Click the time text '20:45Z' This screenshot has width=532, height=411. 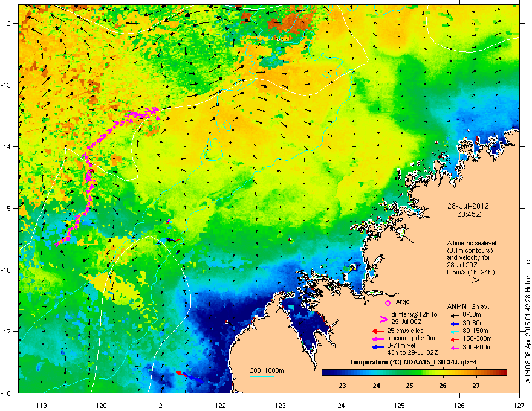(x=469, y=215)
